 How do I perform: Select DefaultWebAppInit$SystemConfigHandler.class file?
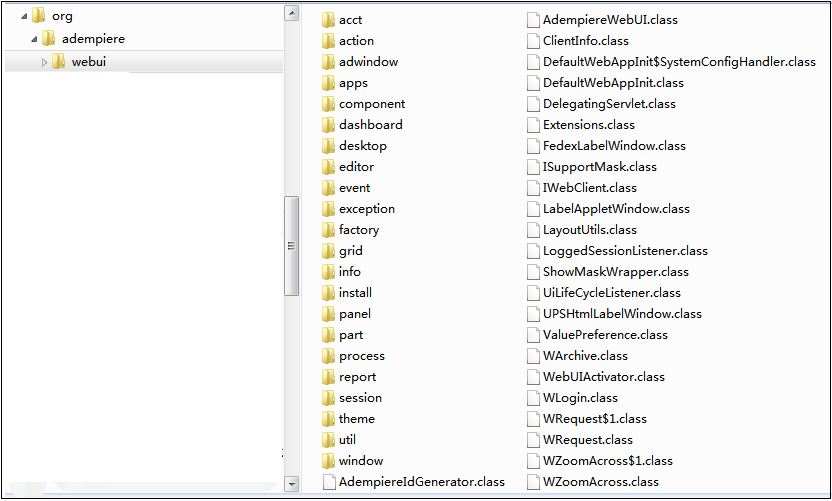pyautogui.click(x=671, y=62)
